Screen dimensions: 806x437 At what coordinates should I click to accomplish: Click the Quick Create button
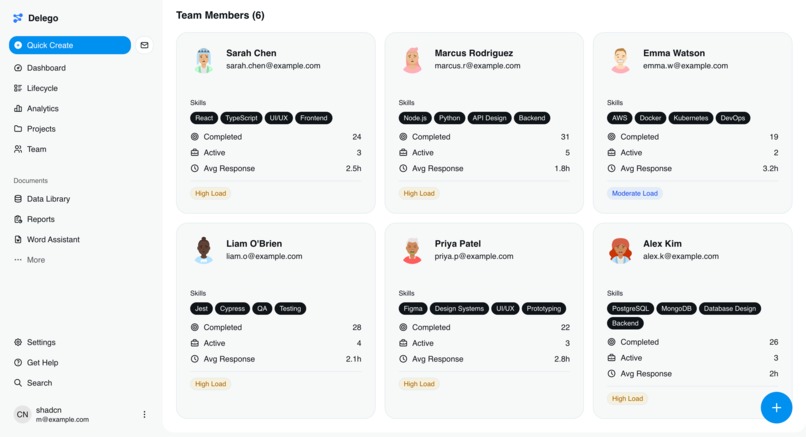click(70, 45)
